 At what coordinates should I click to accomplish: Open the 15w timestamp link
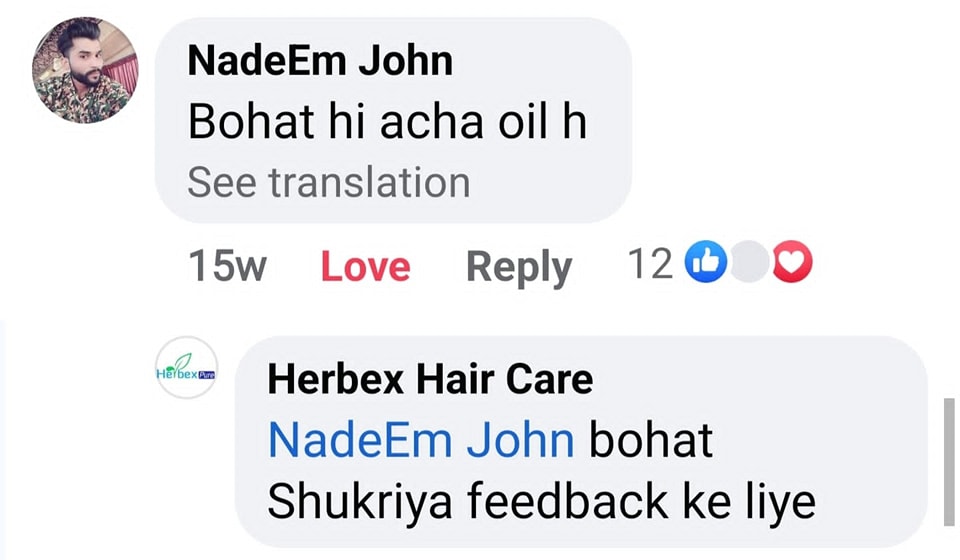(227, 266)
